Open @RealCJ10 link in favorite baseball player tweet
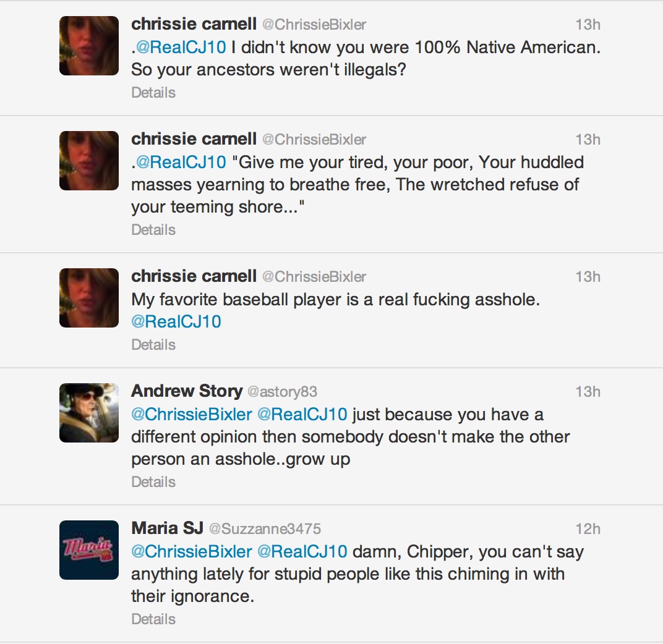Viewport: 663px width, 644px height. pos(176,321)
